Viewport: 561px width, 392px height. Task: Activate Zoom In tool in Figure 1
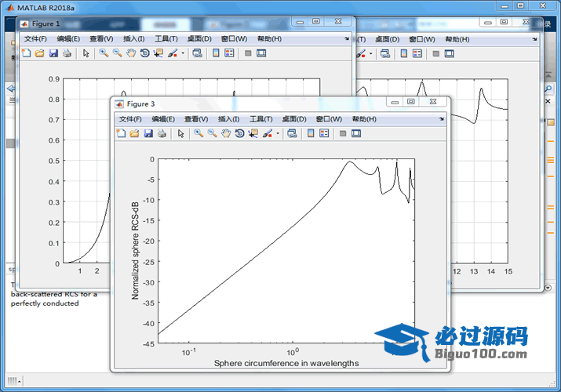click(104, 53)
